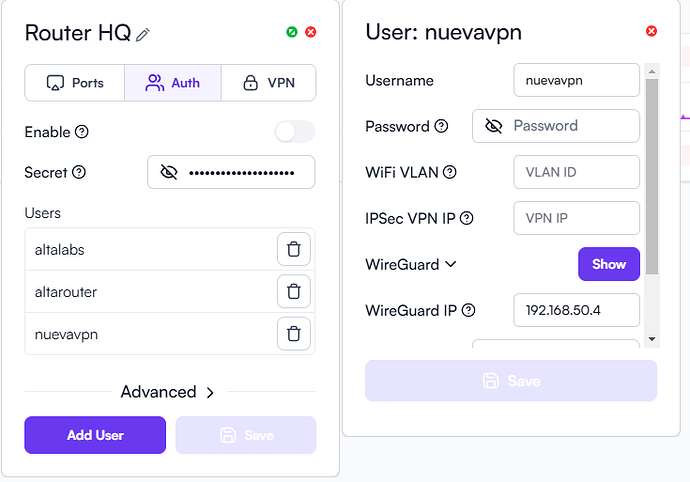690x482 pixels.
Task: Reveal the Secret with the eye icon
Action: (x=169, y=172)
